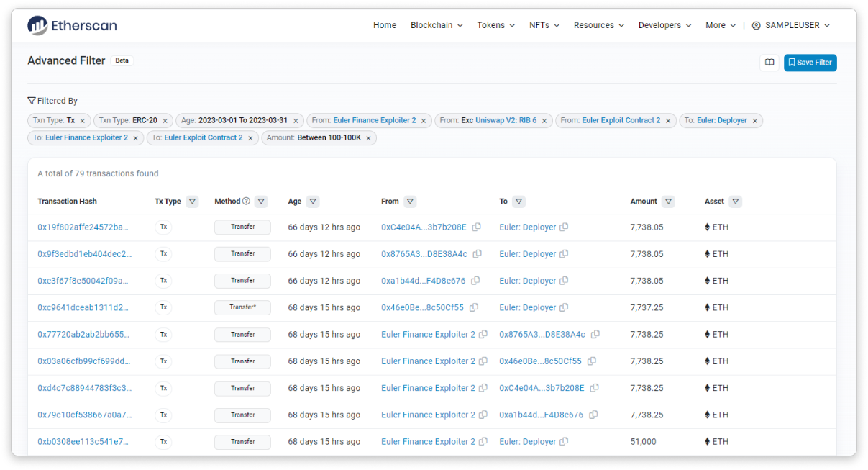Open the Tokens dropdown menu
This screenshot has height=470, width=868.
pyautogui.click(x=495, y=25)
